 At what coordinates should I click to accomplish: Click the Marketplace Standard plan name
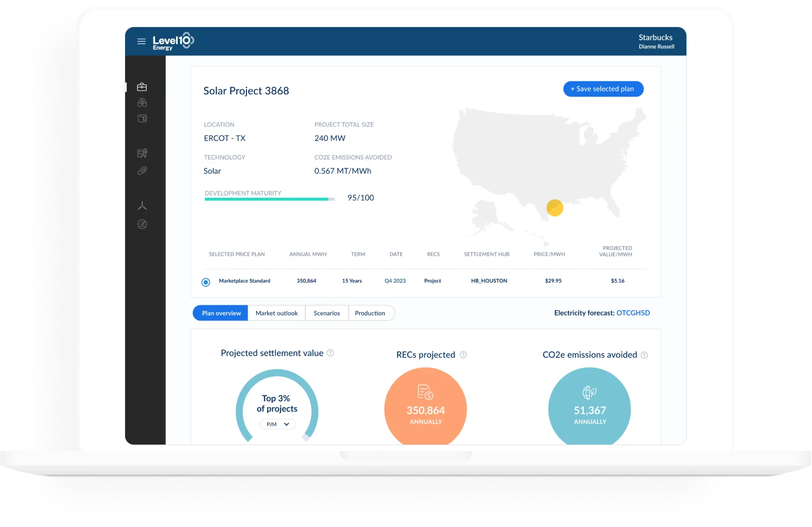pyautogui.click(x=244, y=281)
